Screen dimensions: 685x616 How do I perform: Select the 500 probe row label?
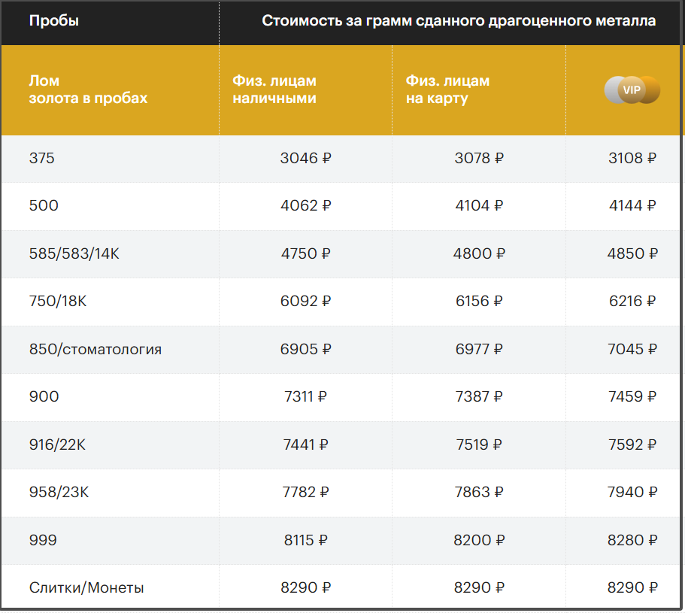(44, 206)
